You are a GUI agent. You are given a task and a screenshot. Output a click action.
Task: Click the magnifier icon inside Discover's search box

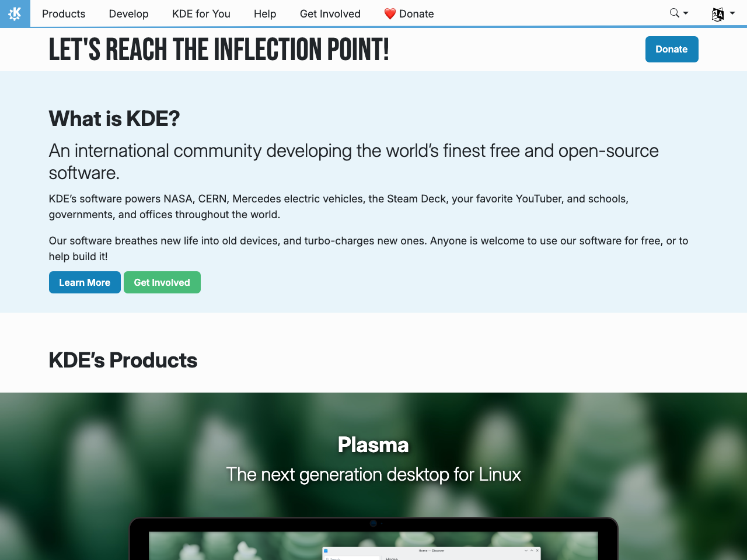328,559
